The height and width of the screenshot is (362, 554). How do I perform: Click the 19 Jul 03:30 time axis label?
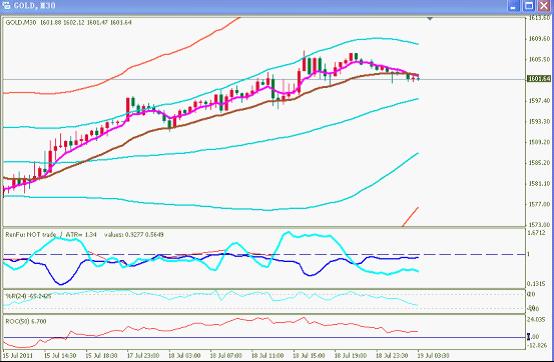click(x=433, y=355)
